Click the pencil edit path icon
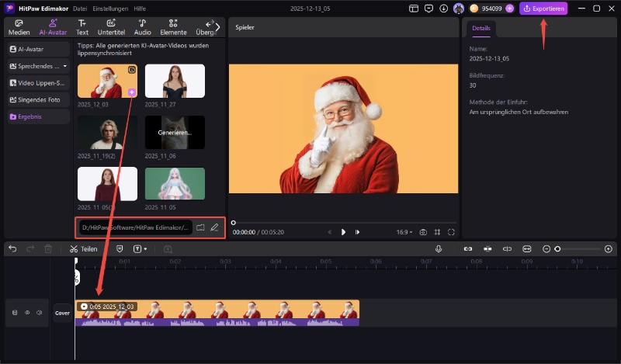 (x=214, y=227)
